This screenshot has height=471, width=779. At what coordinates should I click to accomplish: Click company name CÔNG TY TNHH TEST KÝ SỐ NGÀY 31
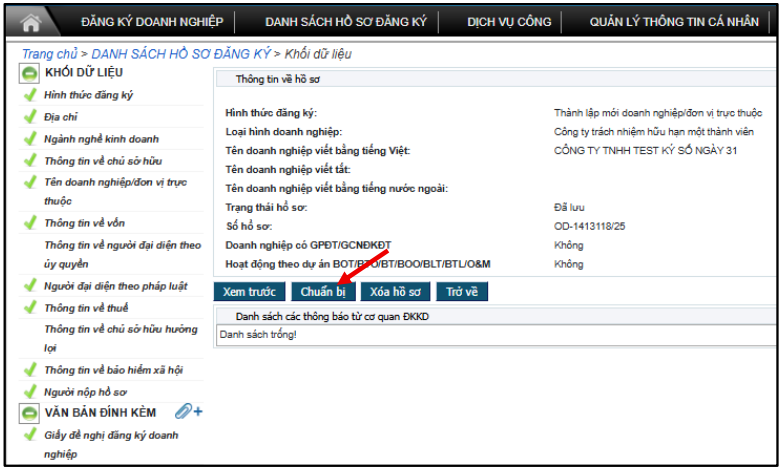click(x=645, y=151)
